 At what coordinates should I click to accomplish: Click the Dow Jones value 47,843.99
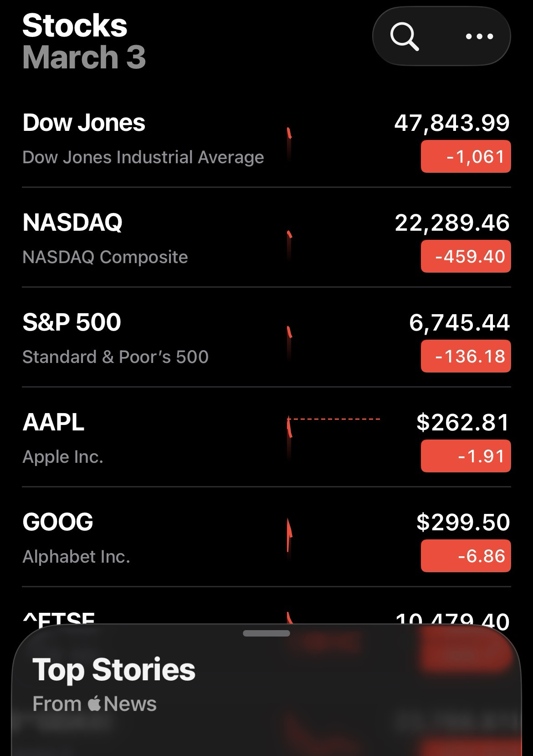coord(452,123)
